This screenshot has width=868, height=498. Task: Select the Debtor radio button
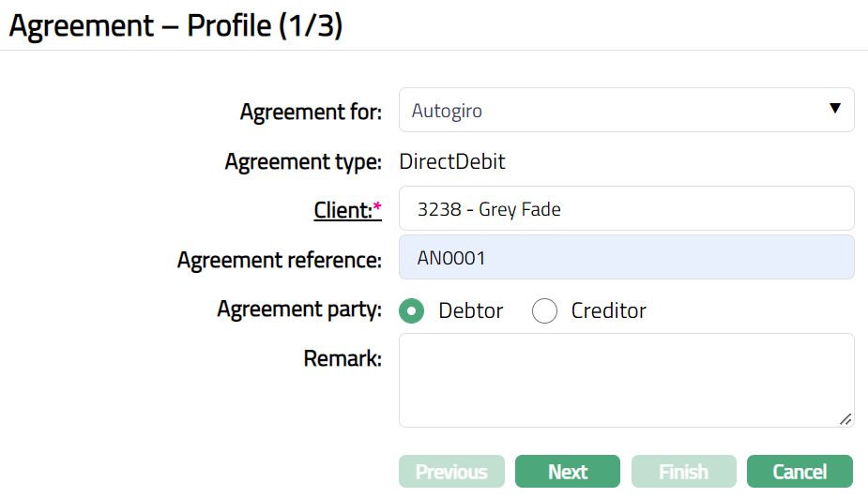tap(412, 310)
